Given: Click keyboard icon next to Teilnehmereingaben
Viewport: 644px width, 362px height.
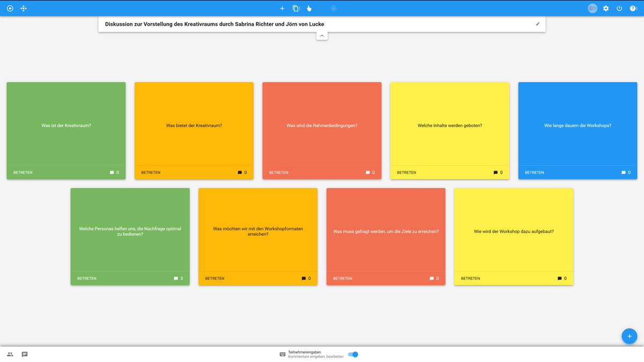Looking at the screenshot, I should pos(283,354).
